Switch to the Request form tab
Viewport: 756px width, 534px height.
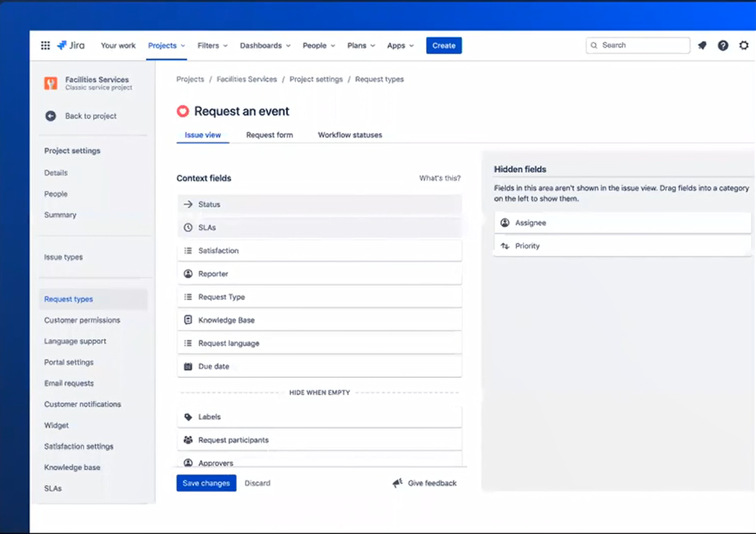pos(269,135)
